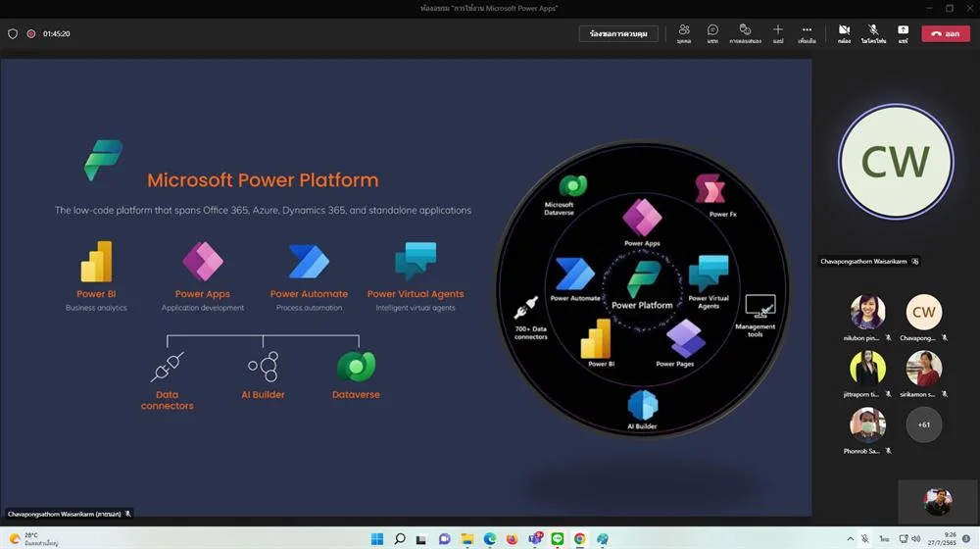Open Microsoft Edge from taskbar

point(489,539)
